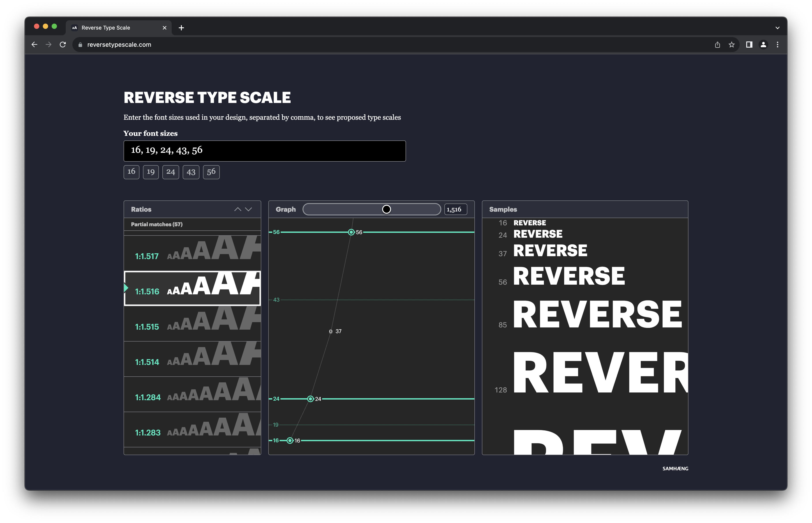Image resolution: width=812 pixels, height=523 pixels.
Task: Click the graph point labeled 56
Action: coord(351,232)
